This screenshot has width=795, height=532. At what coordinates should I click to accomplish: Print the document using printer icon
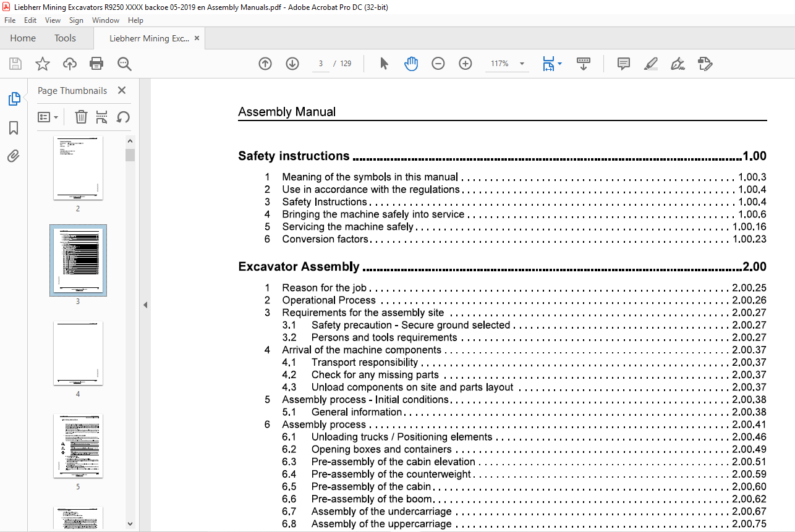point(96,64)
